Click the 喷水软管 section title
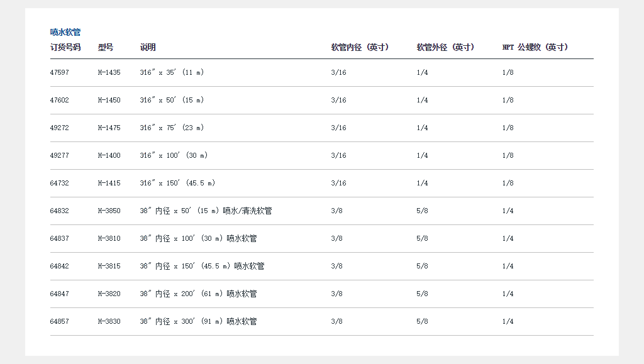 point(65,32)
